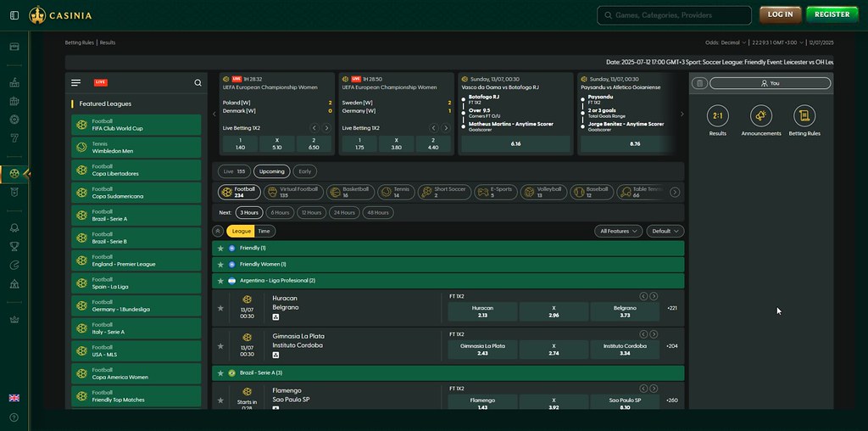Viewport: 868px width, 431px height.
Task: Open the All Features dropdown
Action: coord(618,231)
